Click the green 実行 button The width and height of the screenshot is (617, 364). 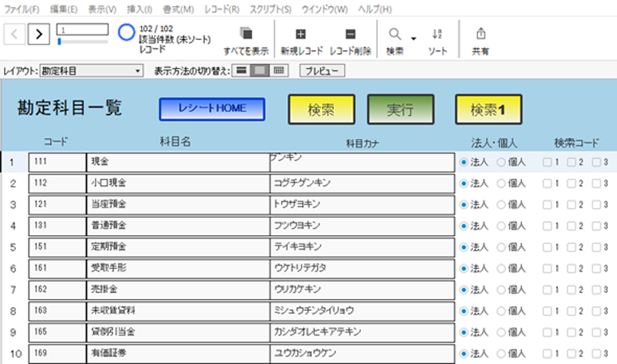pos(400,110)
